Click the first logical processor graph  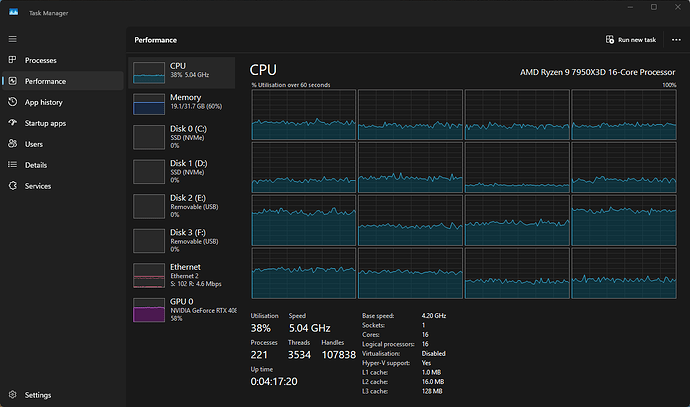tap(303, 115)
